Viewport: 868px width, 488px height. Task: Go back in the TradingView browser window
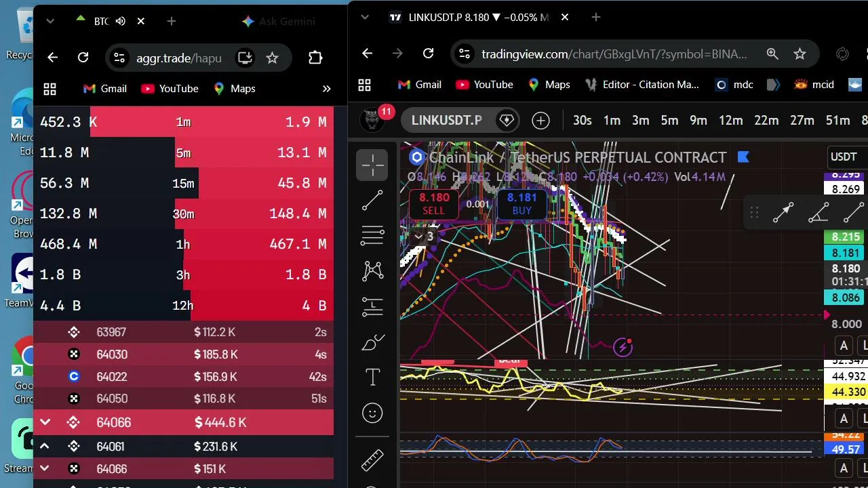pyautogui.click(x=367, y=54)
